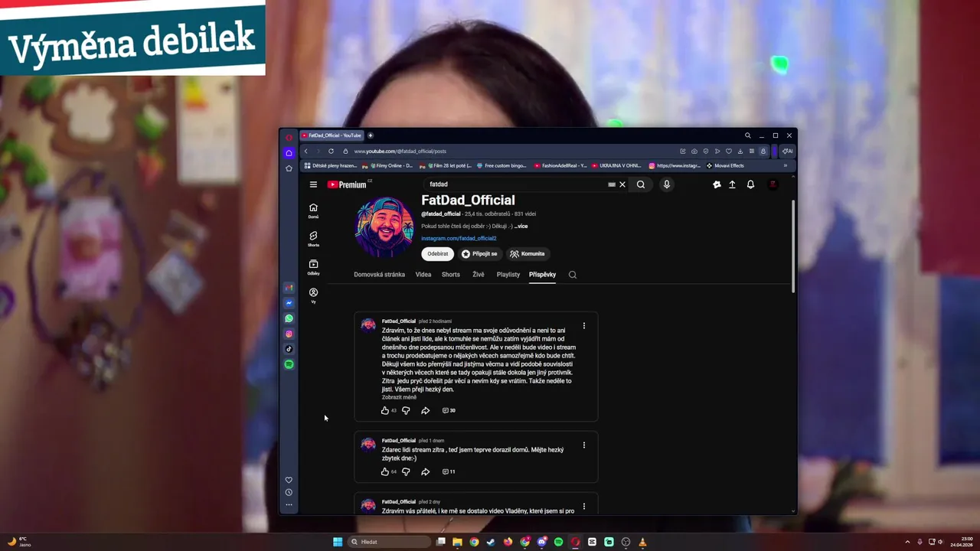Open 11 comments on second post
980x551 pixels.
(x=449, y=471)
